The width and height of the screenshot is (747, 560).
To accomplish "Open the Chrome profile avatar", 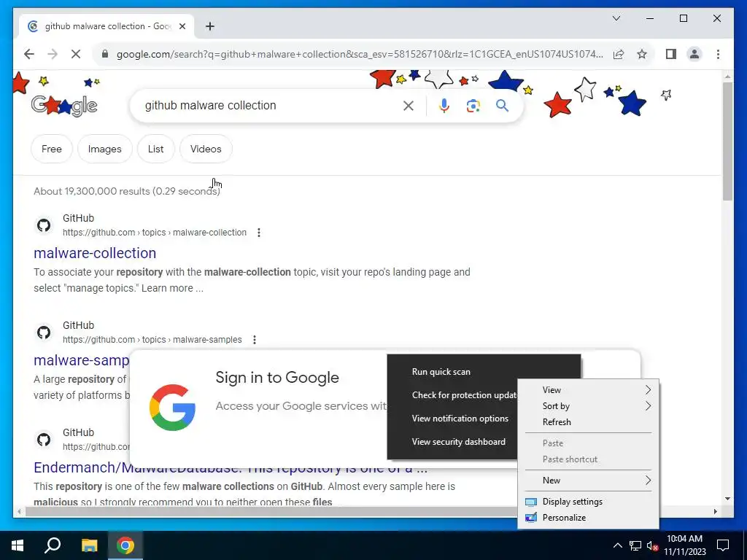I will click(694, 54).
